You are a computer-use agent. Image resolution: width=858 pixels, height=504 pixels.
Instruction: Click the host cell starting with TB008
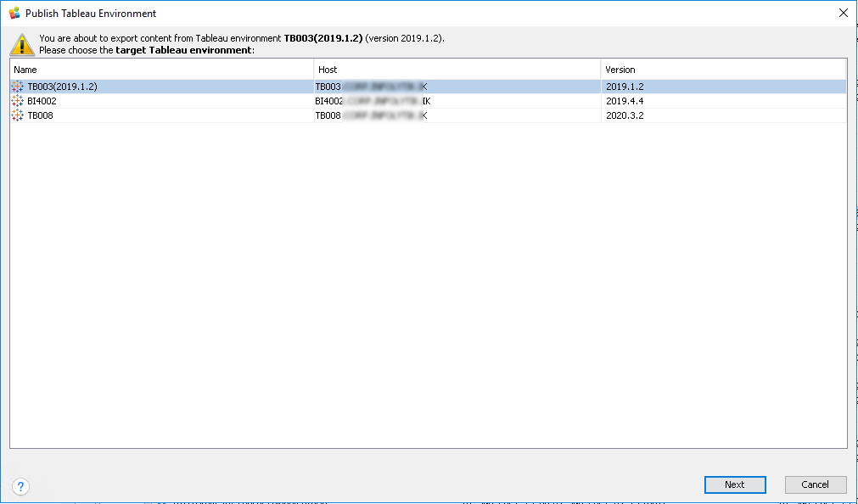pyautogui.click(x=457, y=115)
